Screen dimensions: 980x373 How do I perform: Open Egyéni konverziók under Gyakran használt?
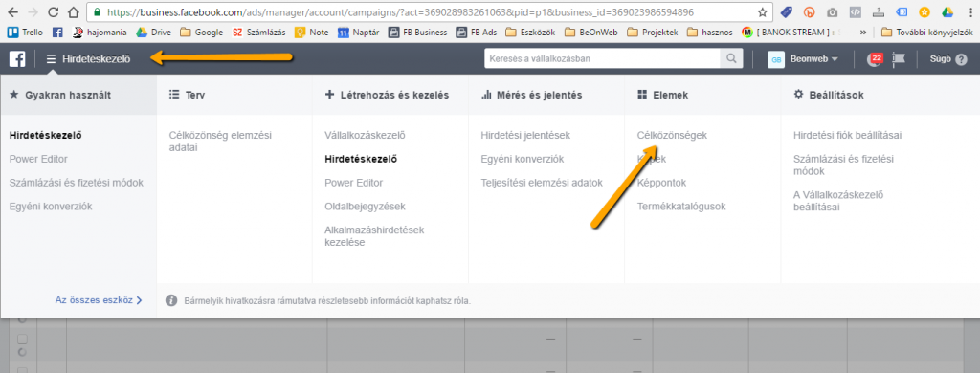click(51, 207)
